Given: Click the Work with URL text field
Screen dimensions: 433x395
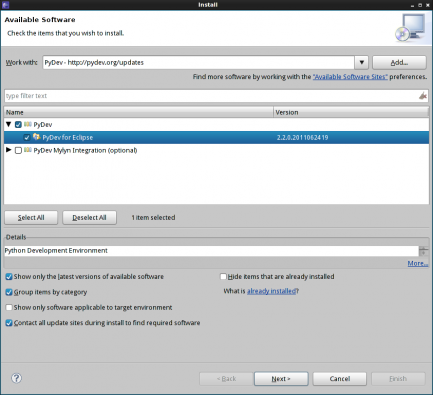Looking at the screenshot, I should (x=198, y=62).
